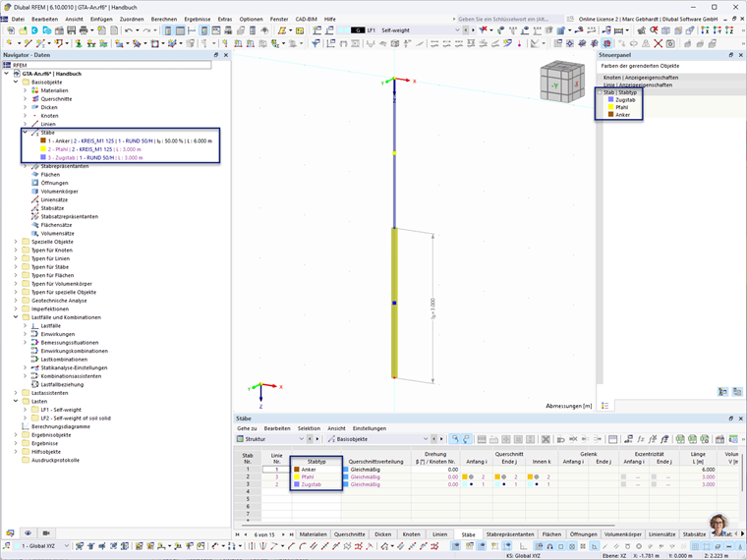This screenshot has width=747, height=560.
Task: Click the table select-object arrow icon
Action: pyautogui.click(x=455, y=439)
